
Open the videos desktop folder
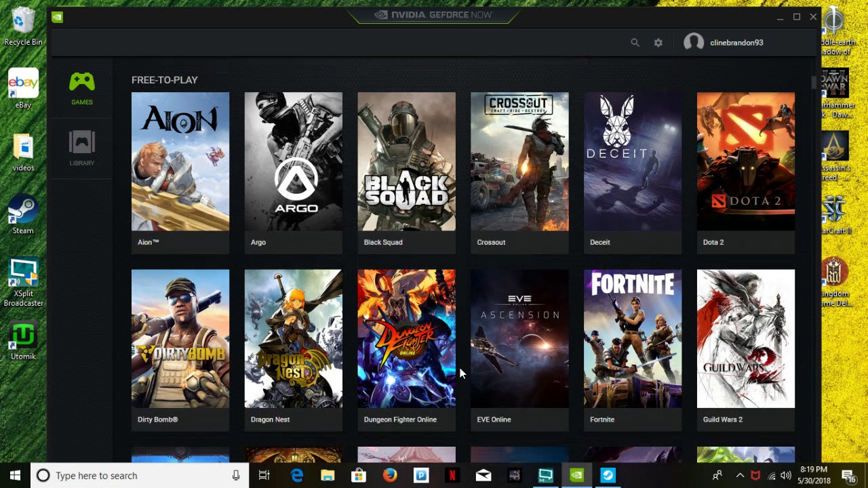pos(23,152)
